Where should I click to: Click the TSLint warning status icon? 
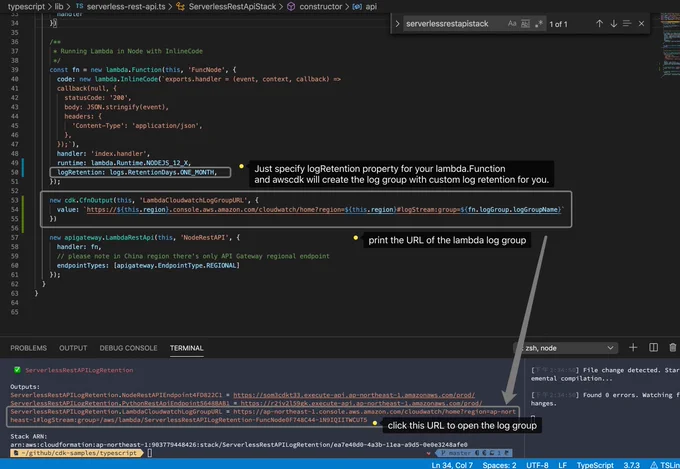click(664, 465)
